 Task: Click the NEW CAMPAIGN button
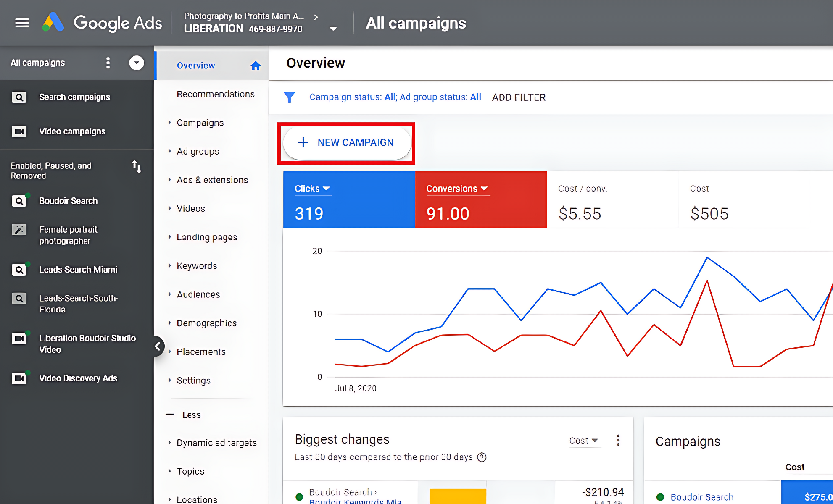pyautogui.click(x=347, y=143)
